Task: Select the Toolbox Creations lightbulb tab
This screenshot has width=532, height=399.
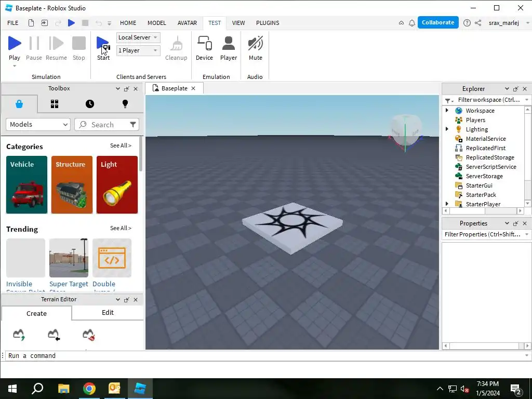Action: [125, 104]
